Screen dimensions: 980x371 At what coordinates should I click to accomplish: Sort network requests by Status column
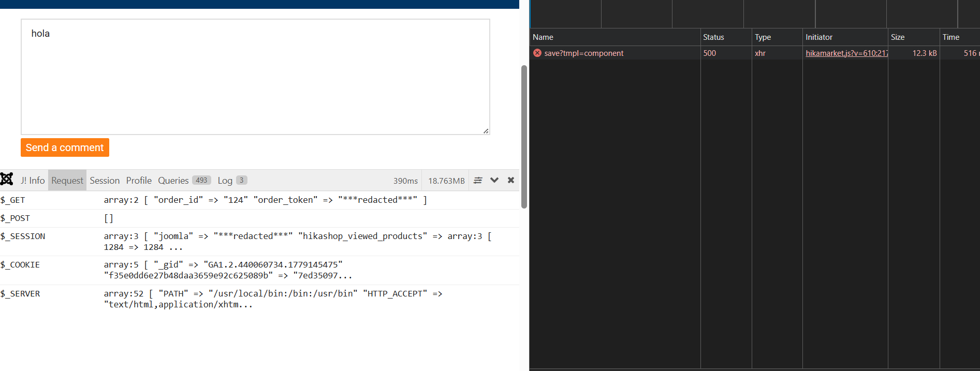726,37
